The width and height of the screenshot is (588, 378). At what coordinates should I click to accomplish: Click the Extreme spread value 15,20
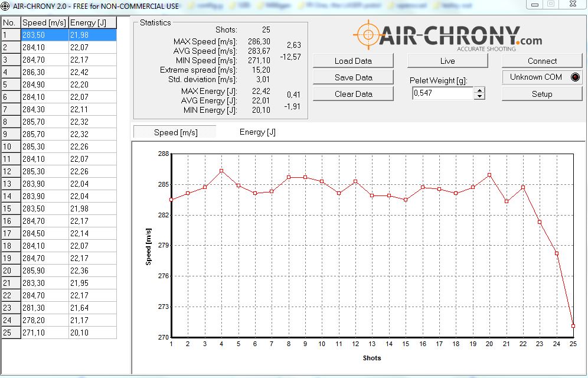click(261, 70)
